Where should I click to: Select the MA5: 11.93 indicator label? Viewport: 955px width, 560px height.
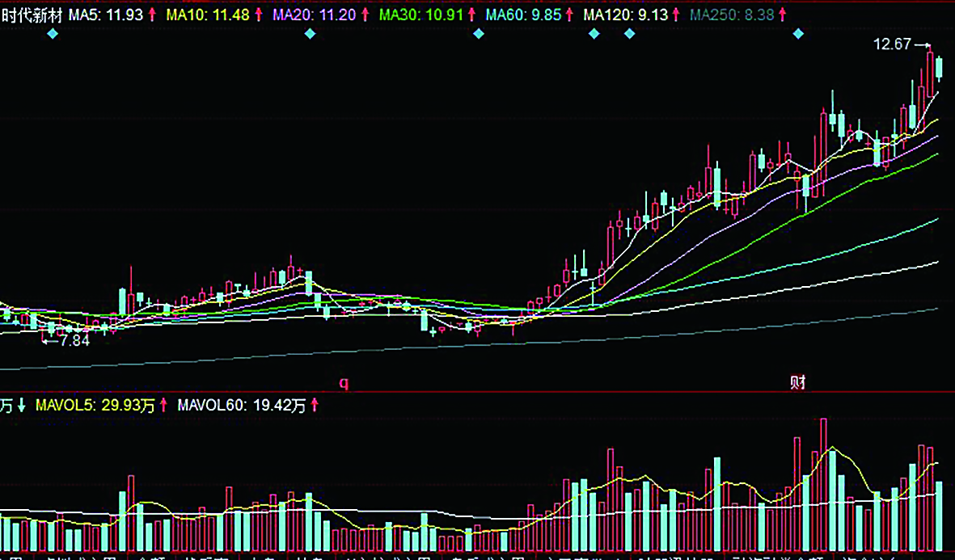(105, 15)
